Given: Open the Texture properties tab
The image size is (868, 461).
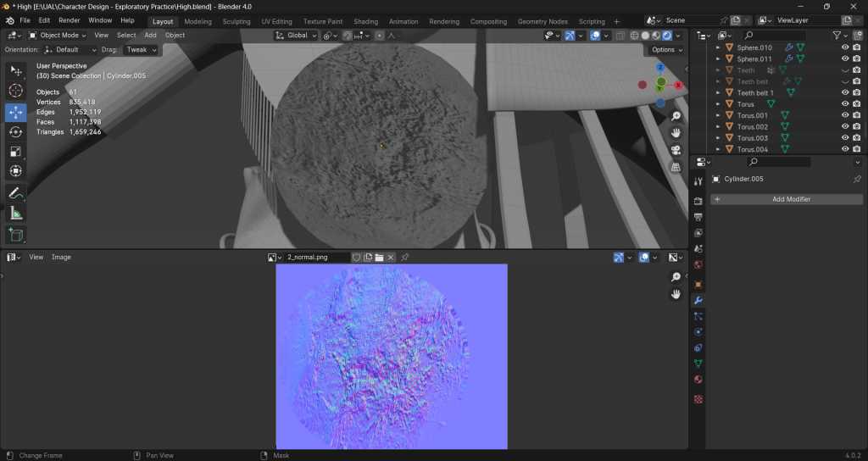Looking at the screenshot, I should (x=698, y=399).
